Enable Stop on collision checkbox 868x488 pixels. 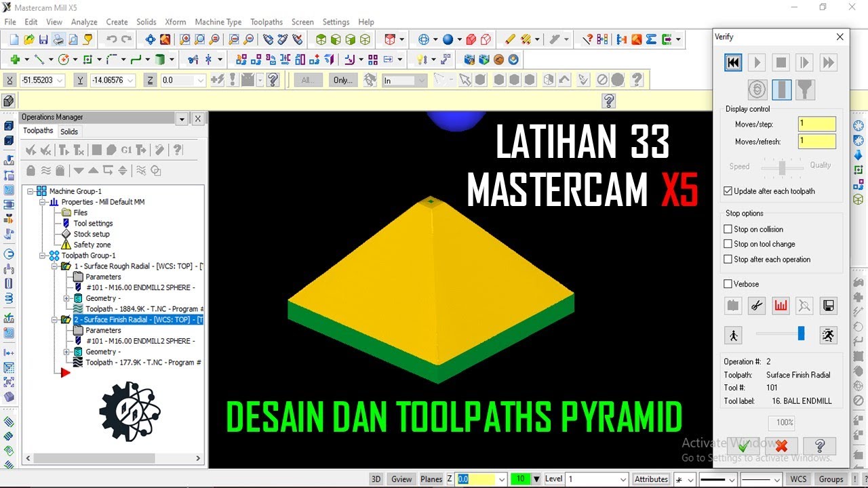click(x=728, y=229)
